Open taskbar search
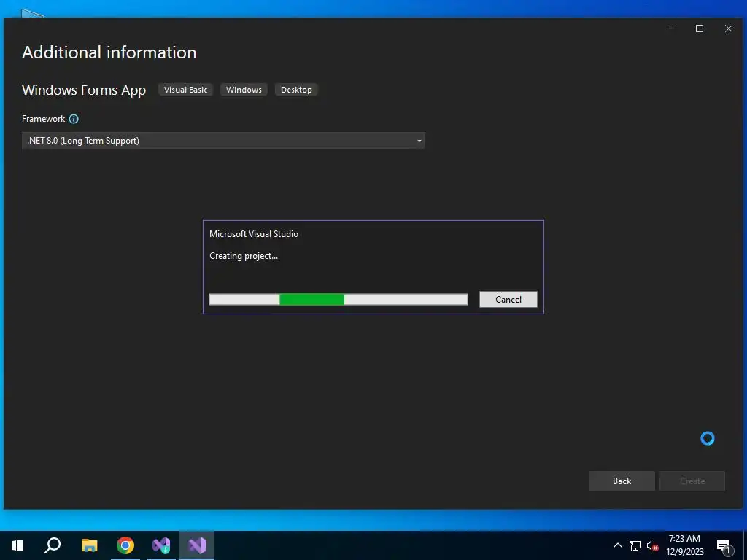The height and width of the screenshot is (560, 747). 53,545
